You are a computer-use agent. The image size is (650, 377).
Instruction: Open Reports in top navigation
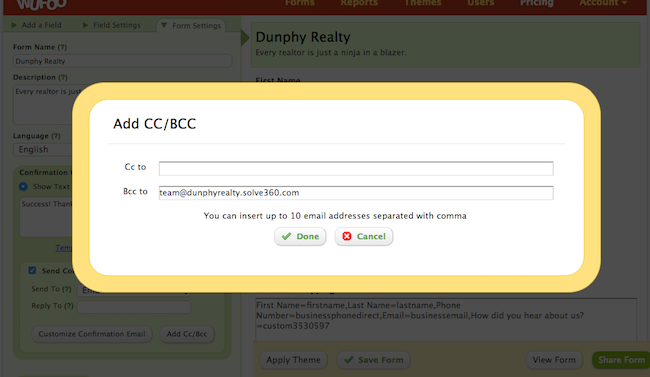pyautogui.click(x=359, y=3)
